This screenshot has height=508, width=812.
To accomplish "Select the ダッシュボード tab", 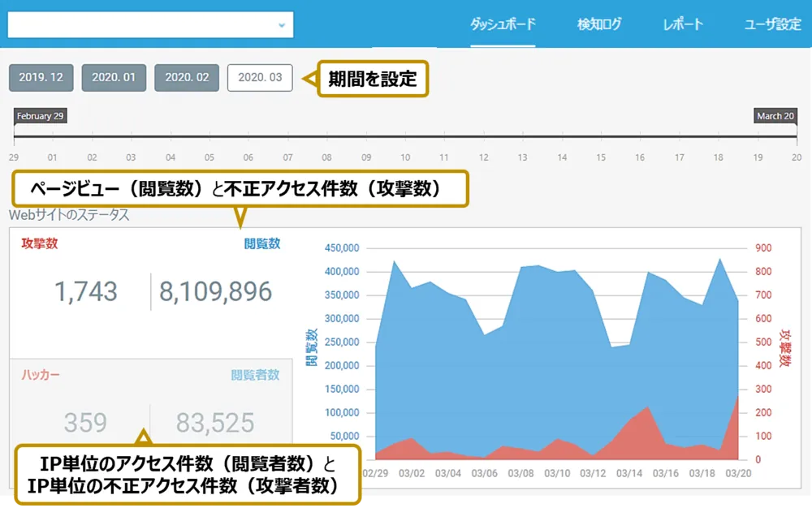I will [502, 24].
